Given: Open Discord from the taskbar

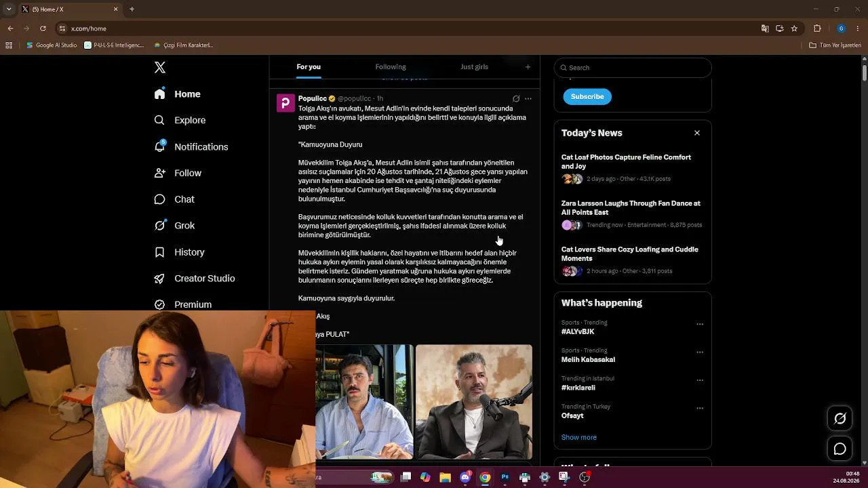Looking at the screenshot, I should coord(465,477).
